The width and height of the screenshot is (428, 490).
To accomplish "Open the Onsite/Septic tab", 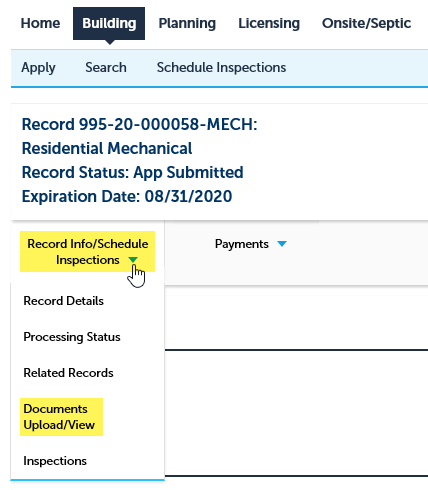I will pos(366,23).
